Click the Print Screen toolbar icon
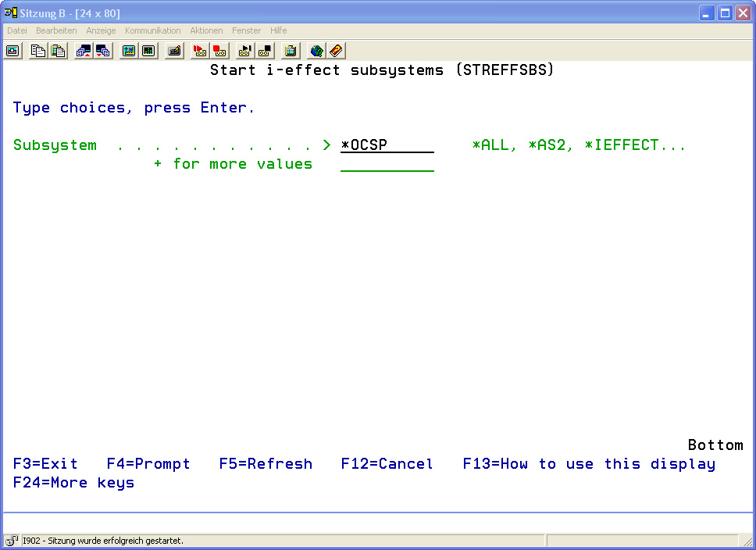Screen dimensions: 756x550 [x=13, y=51]
